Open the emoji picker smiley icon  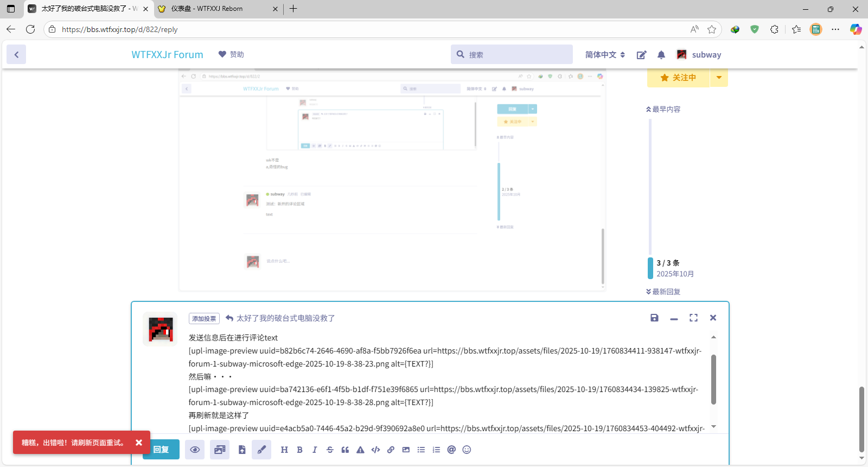(x=467, y=450)
